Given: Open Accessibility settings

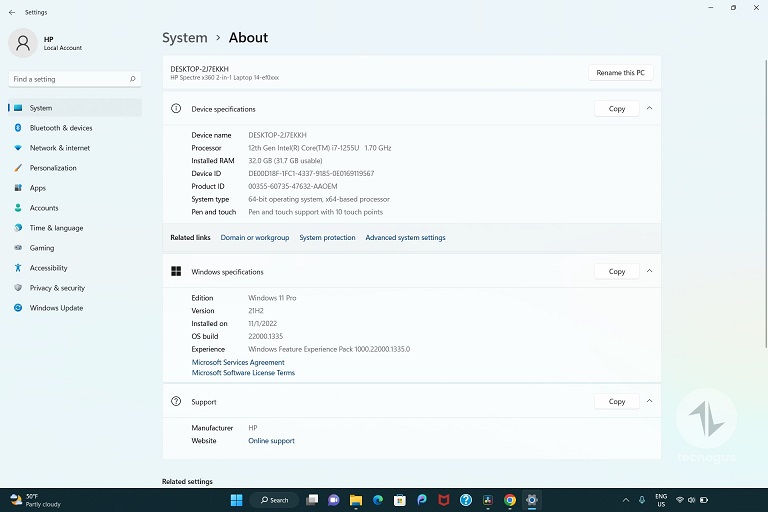Looking at the screenshot, I should click(75, 268).
